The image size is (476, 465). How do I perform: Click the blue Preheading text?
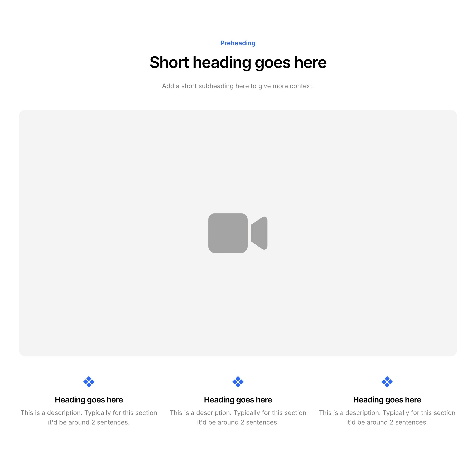coord(238,43)
